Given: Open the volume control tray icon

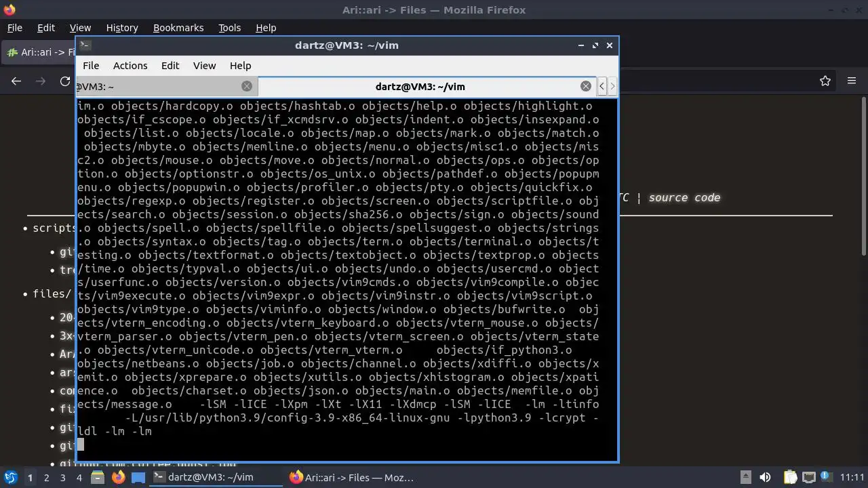Looking at the screenshot, I should [x=765, y=478].
